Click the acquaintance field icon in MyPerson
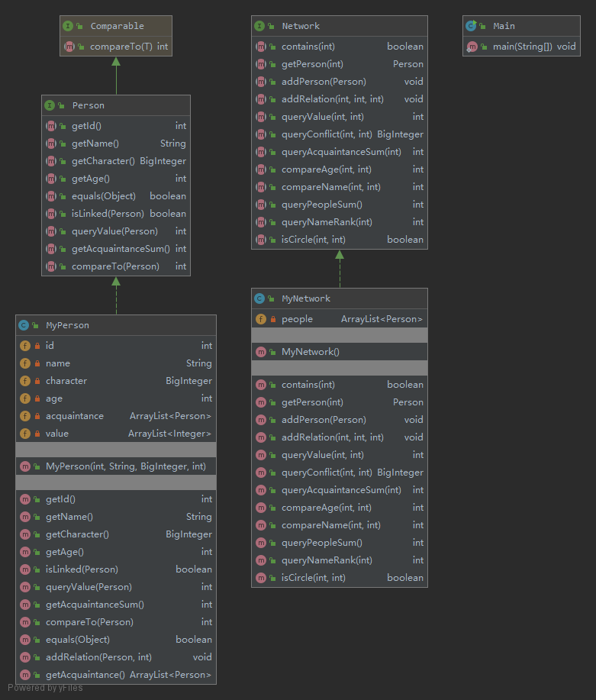Image resolution: width=596 pixels, height=700 pixels. 25,416
